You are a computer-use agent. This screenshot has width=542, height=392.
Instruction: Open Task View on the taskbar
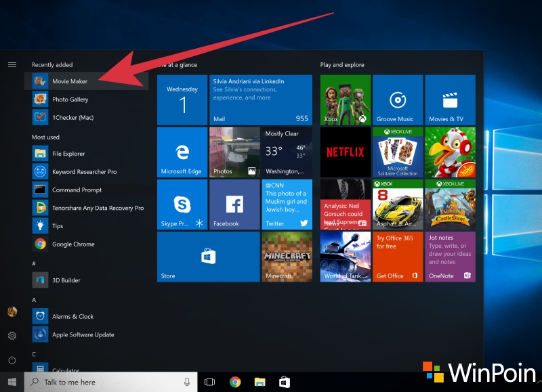209,382
